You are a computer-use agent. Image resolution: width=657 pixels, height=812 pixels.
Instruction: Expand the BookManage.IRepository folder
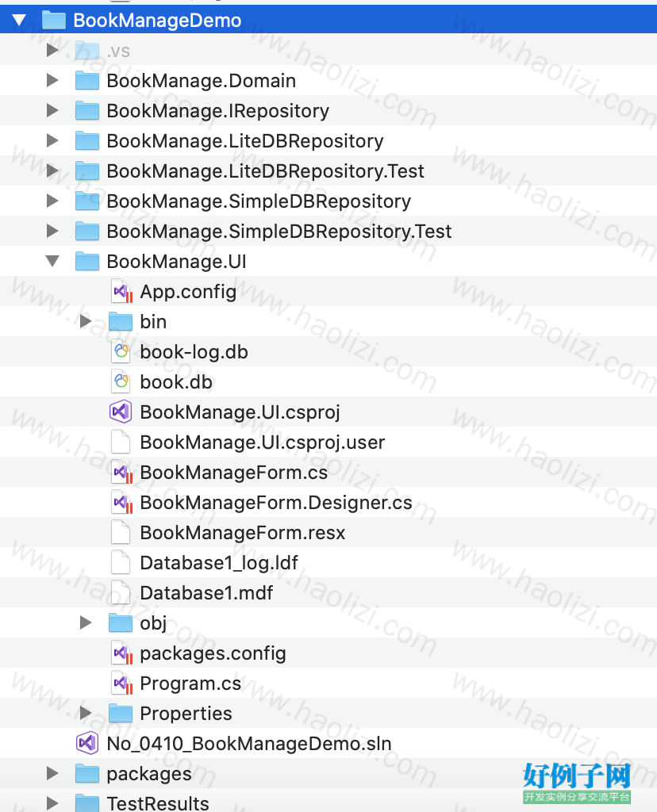click(52, 110)
